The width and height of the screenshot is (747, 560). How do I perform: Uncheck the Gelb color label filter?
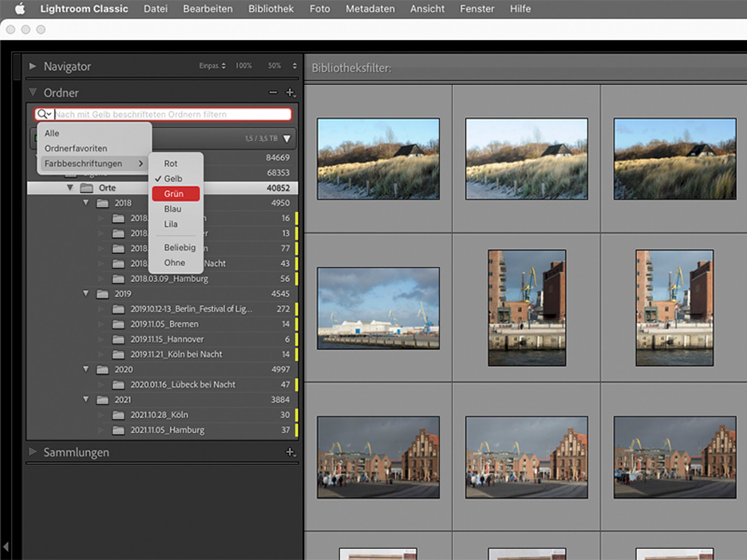click(x=173, y=178)
